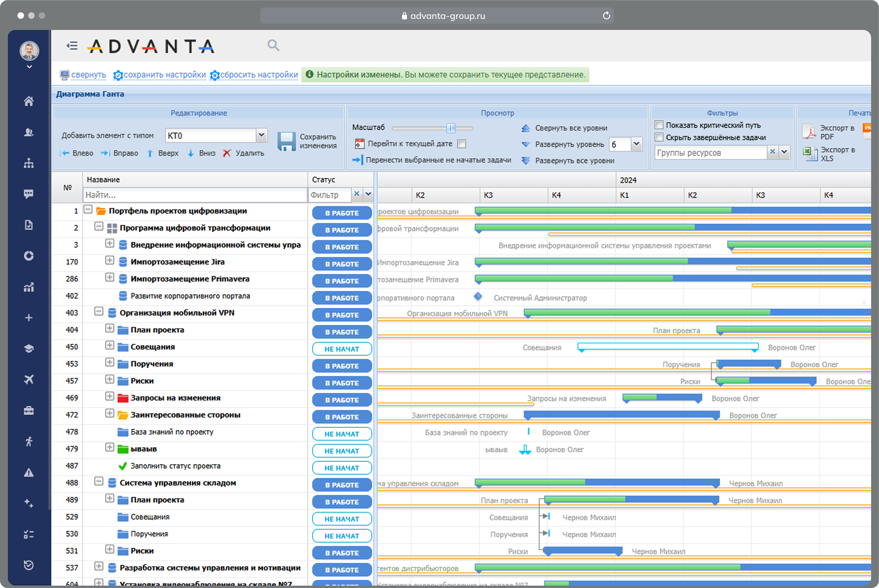Click the Масштаб zoom slider handle
Image resolution: width=879 pixels, height=588 pixels.
point(451,128)
